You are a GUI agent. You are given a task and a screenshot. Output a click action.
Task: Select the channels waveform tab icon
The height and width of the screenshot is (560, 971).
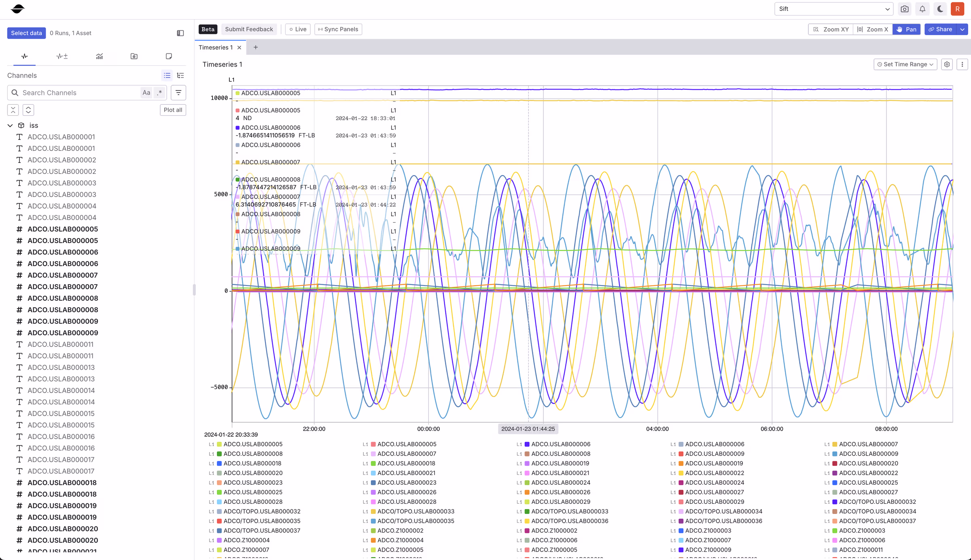[x=24, y=56]
